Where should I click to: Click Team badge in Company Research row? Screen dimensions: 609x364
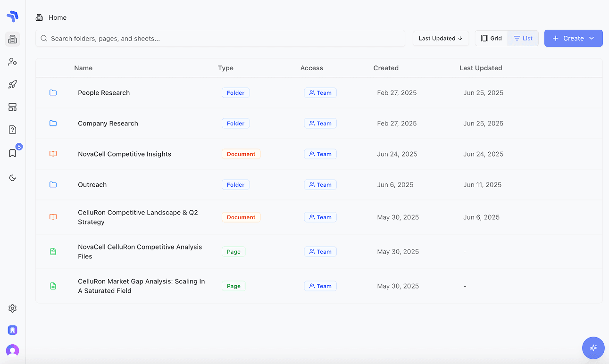point(320,124)
